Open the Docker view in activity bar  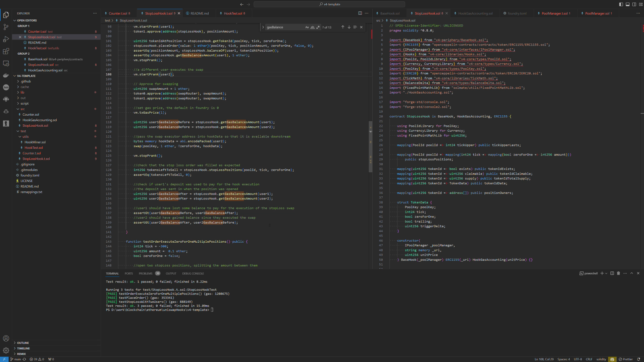(6, 75)
